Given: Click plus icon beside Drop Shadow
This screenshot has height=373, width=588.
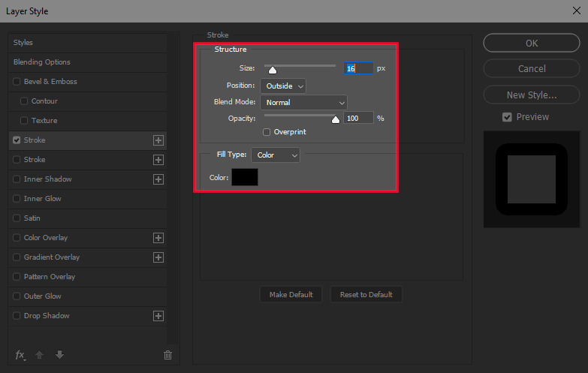Looking at the screenshot, I should (x=158, y=316).
